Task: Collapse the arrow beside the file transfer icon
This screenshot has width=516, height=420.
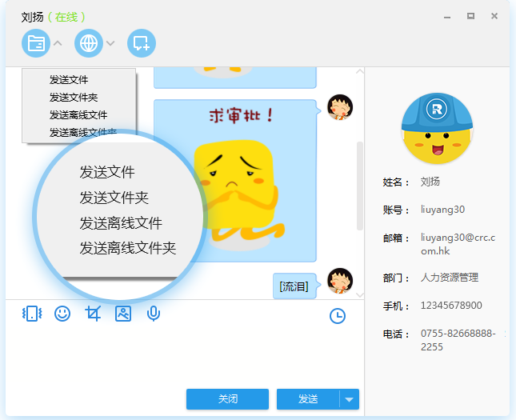Action: click(58, 43)
